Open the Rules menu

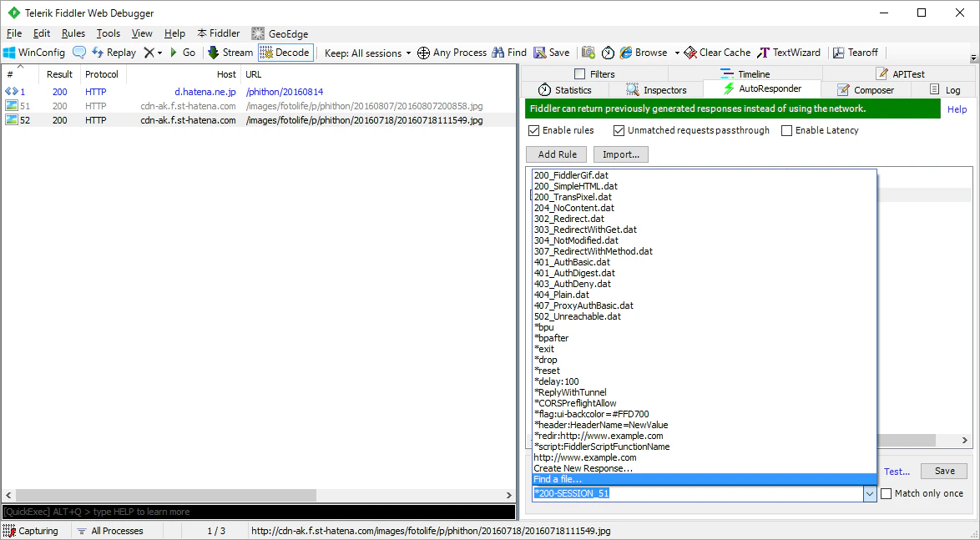point(73,33)
